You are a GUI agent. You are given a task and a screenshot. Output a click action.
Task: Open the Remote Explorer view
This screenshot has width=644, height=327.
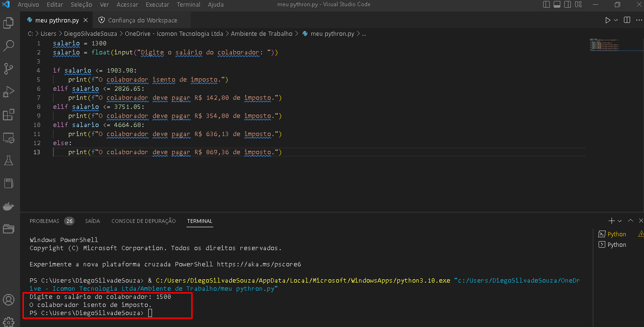click(9, 137)
